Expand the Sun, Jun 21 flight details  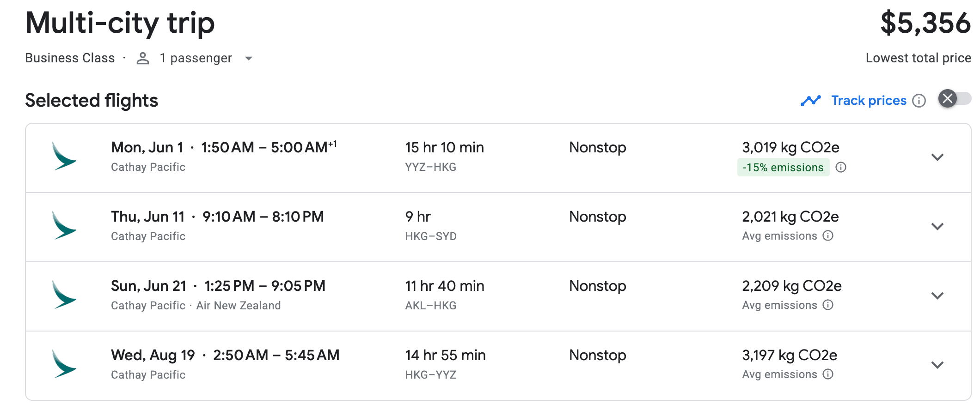click(937, 296)
